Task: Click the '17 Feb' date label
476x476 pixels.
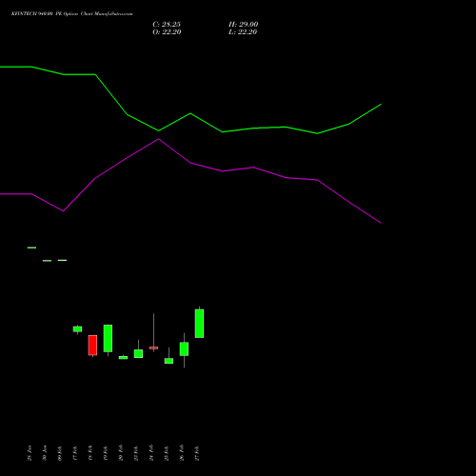Action: coord(75,453)
